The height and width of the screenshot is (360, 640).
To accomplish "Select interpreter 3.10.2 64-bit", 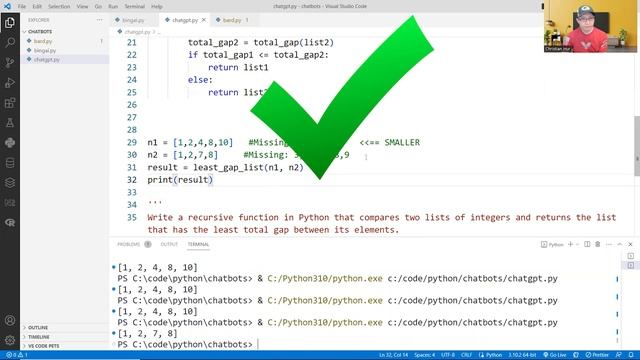I will click(522, 355).
